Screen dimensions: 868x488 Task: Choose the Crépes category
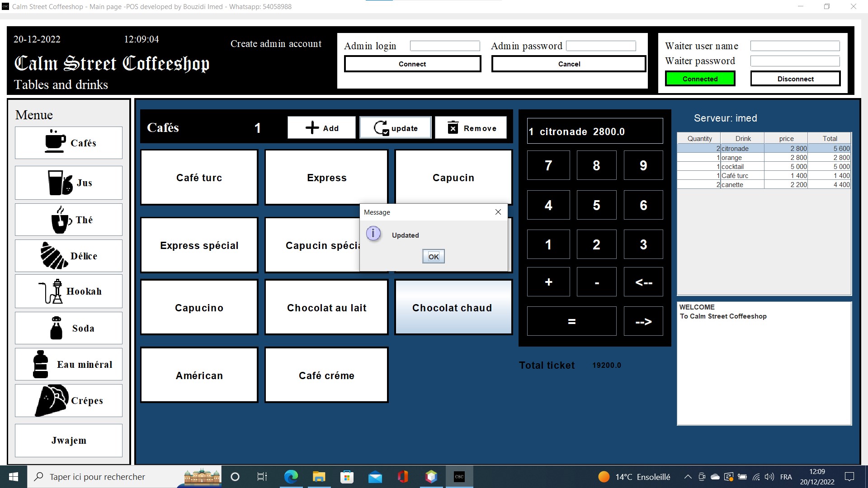(69, 400)
